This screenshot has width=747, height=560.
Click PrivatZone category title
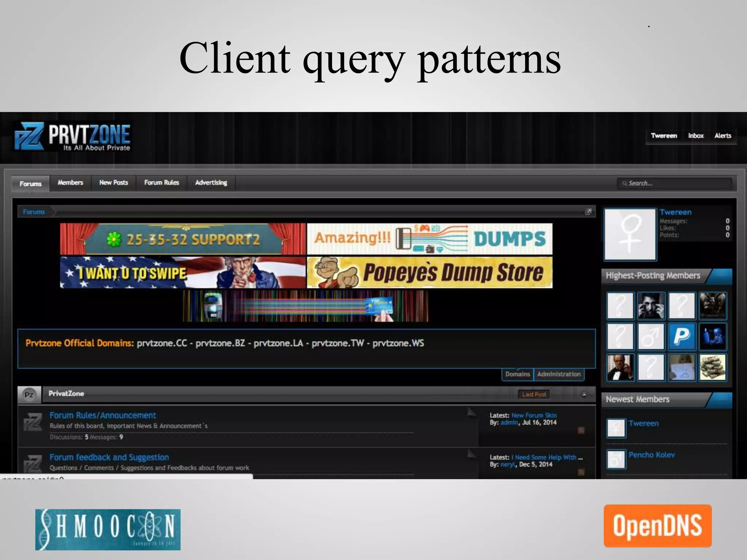66,393
